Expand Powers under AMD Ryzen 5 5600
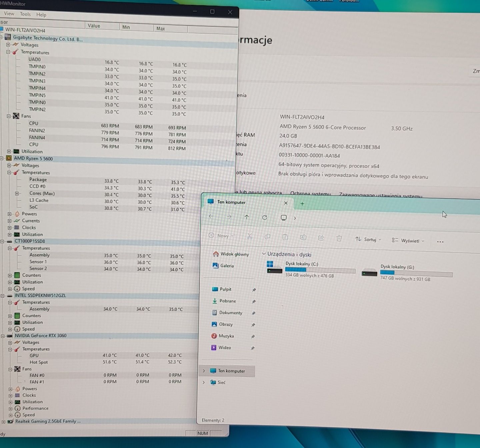 pos(10,214)
